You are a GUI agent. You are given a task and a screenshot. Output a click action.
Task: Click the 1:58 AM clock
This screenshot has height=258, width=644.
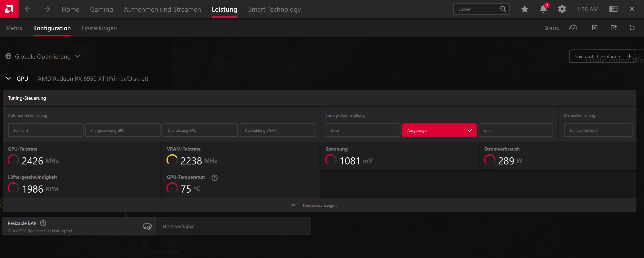coord(588,9)
